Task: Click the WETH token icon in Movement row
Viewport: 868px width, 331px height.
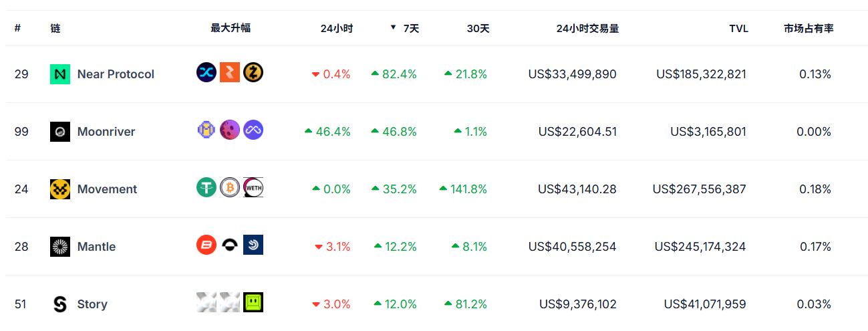Action: coord(253,187)
